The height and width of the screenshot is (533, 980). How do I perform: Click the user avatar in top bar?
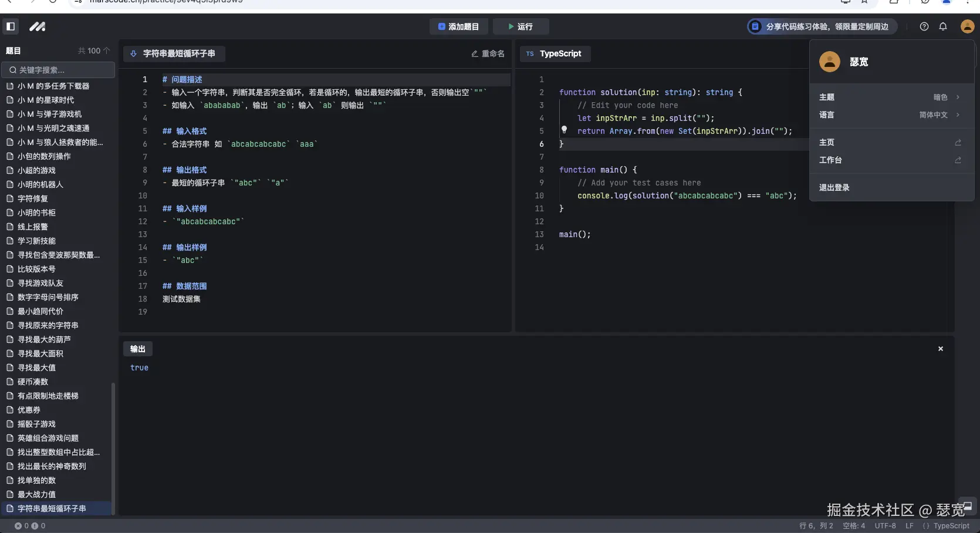pos(967,26)
